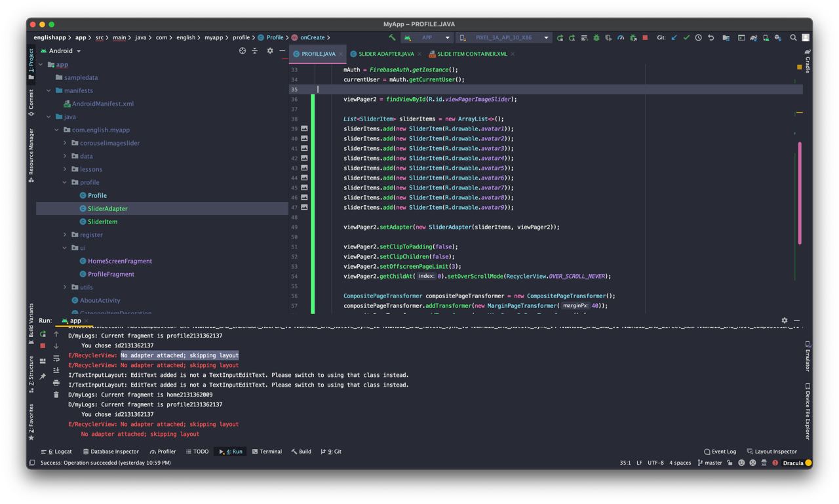Toggle Pin Tab in Run panel

(x=43, y=376)
